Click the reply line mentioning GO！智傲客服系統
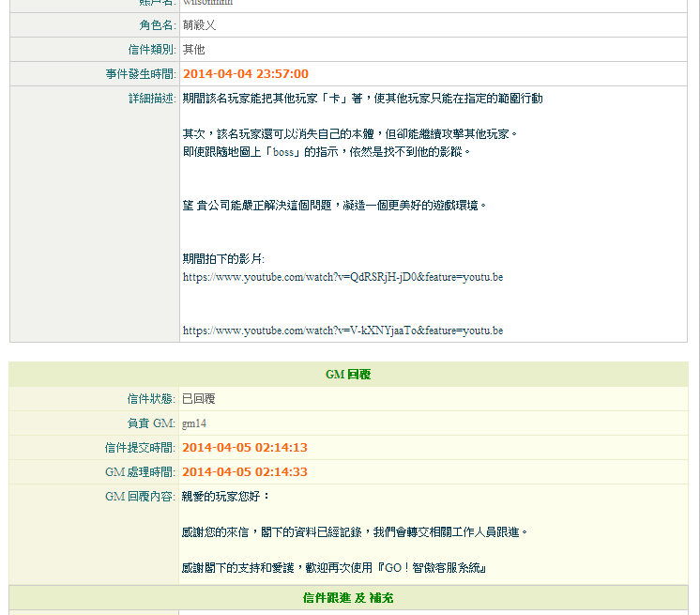700x615 pixels. [x=333, y=568]
